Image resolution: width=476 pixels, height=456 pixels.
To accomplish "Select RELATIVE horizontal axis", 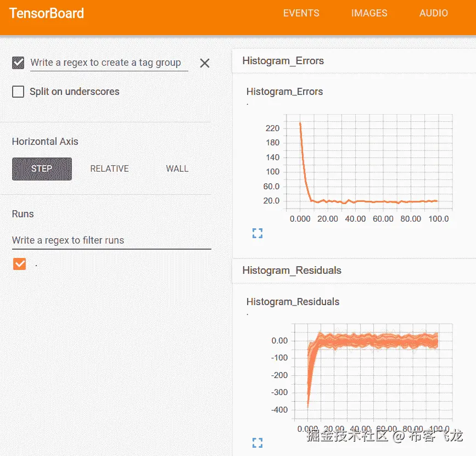I will tap(110, 168).
